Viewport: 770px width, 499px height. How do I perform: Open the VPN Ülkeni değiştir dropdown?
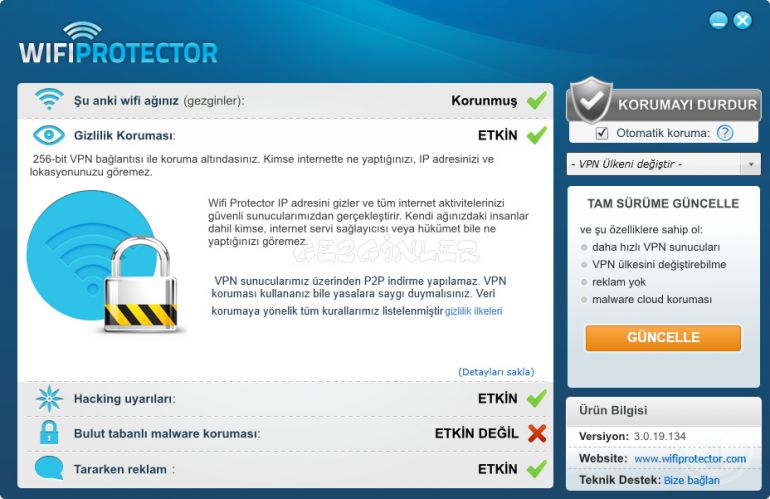pos(663,164)
